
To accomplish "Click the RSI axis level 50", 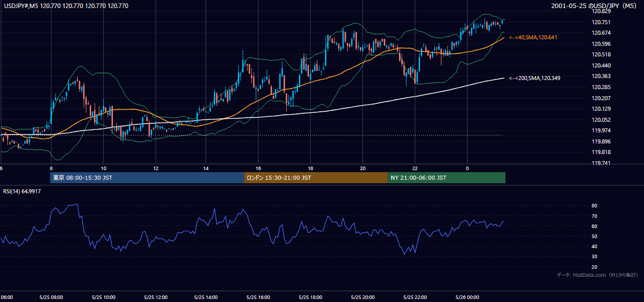I will tap(594, 236).
